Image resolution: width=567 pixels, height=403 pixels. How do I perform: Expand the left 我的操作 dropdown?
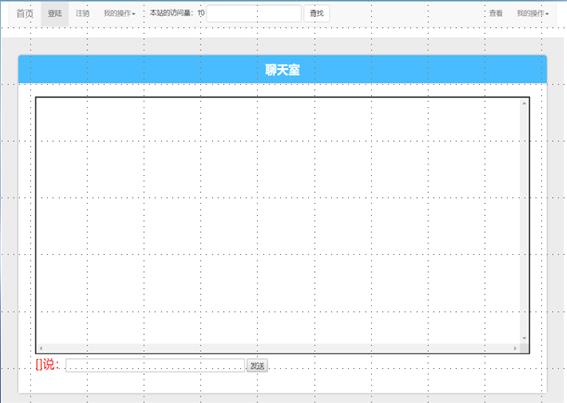(x=120, y=13)
